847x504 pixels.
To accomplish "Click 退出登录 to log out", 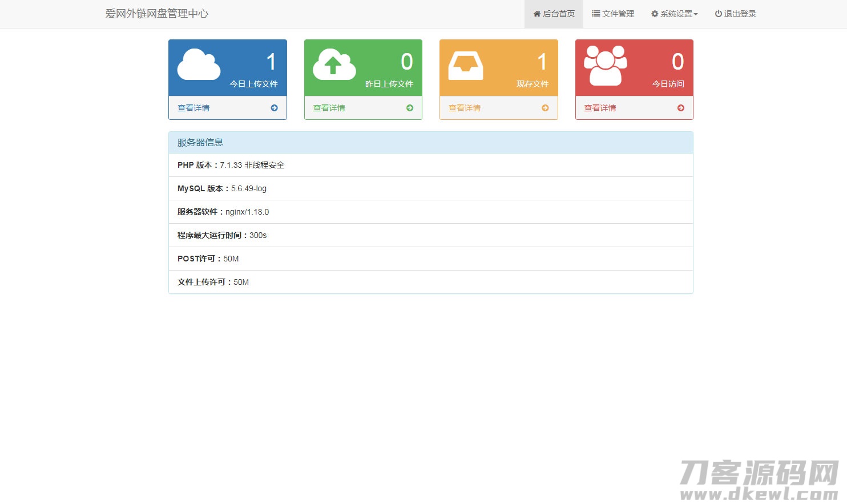I will (x=736, y=14).
